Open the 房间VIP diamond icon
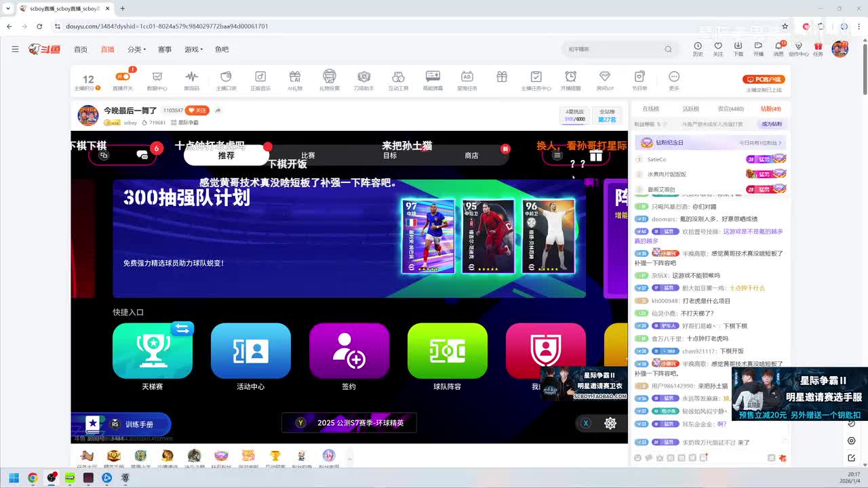Viewport: 868px width, 488px height. pyautogui.click(x=605, y=80)
